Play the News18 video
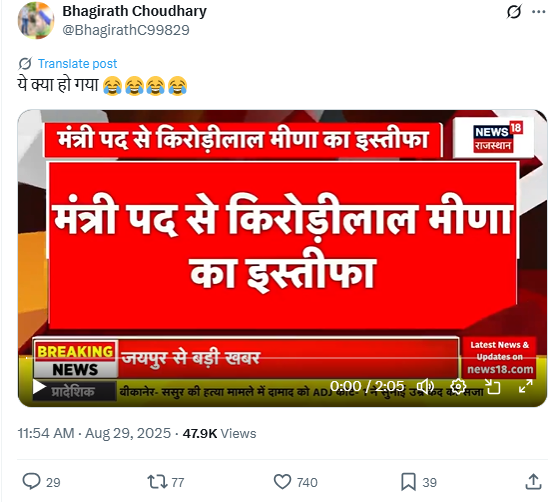The image size is (555, 502). click(39, 387)
